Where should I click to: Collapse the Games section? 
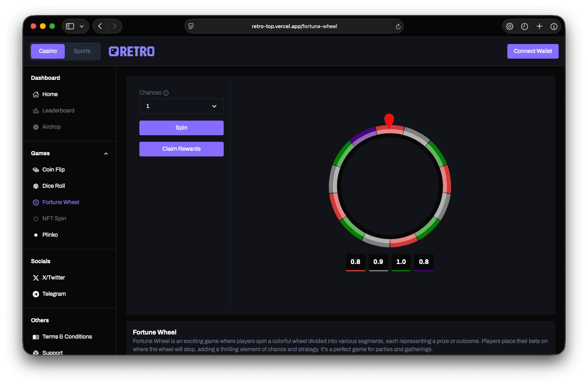tap(106, 154)
